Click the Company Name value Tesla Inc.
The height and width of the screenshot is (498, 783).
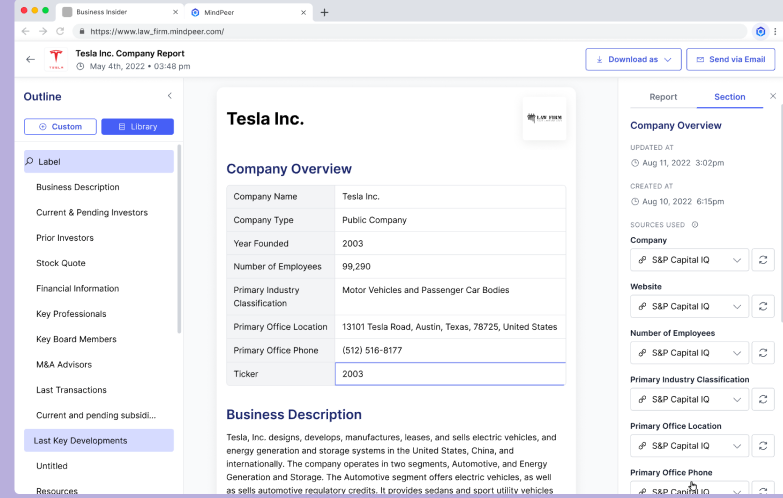click(450, 197)
